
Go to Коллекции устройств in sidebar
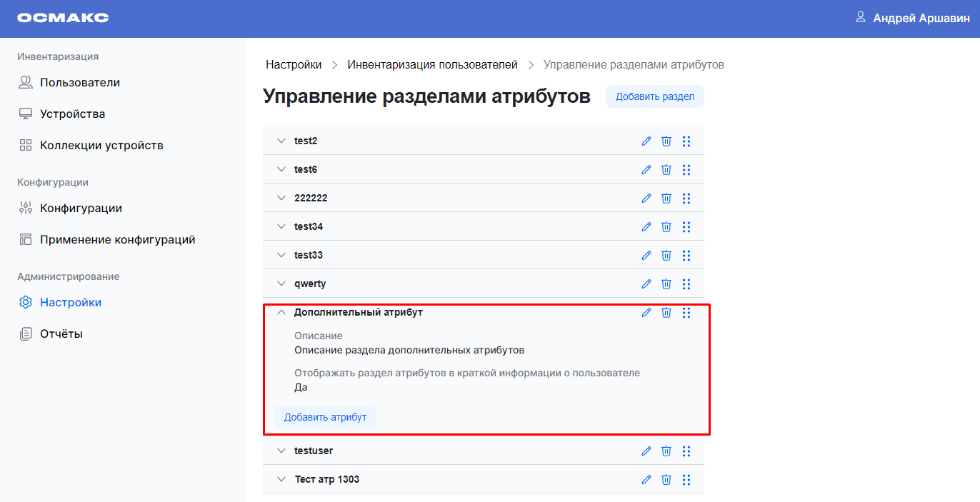[101, 146]
